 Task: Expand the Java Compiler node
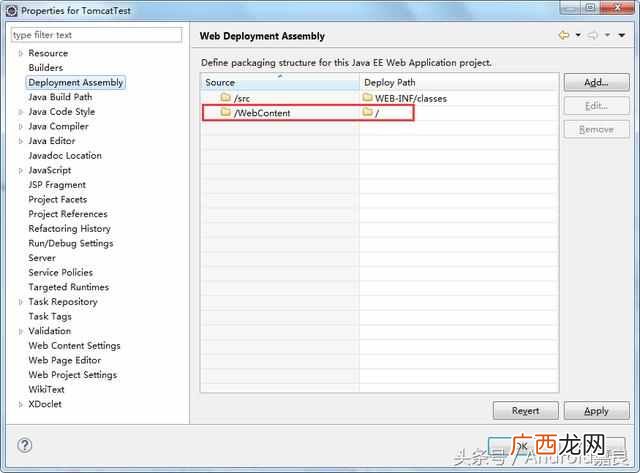[20, 127]
